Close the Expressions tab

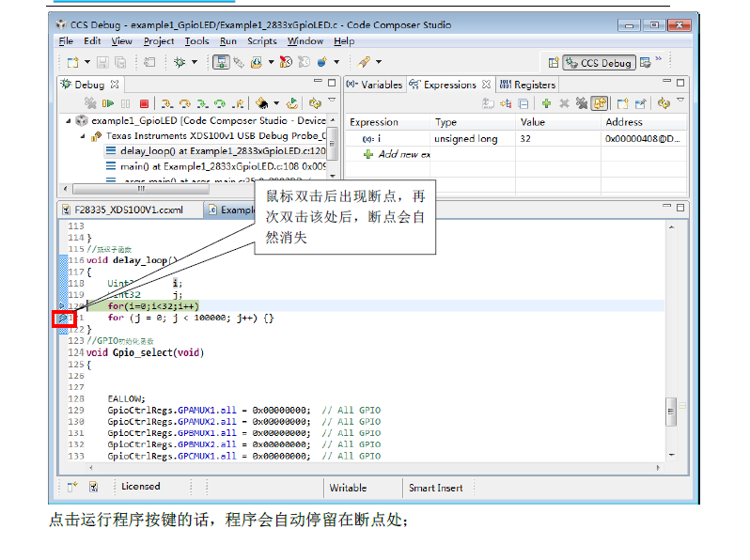coord(487,85)
